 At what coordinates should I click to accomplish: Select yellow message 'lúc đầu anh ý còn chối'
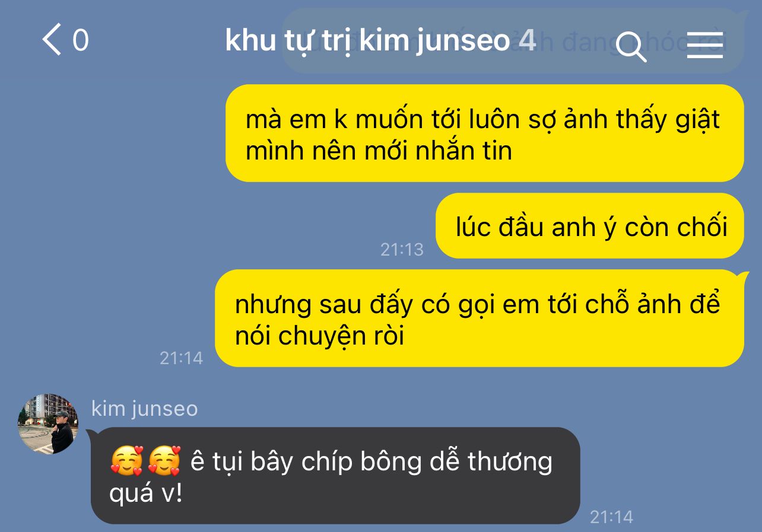click(590, 225)
